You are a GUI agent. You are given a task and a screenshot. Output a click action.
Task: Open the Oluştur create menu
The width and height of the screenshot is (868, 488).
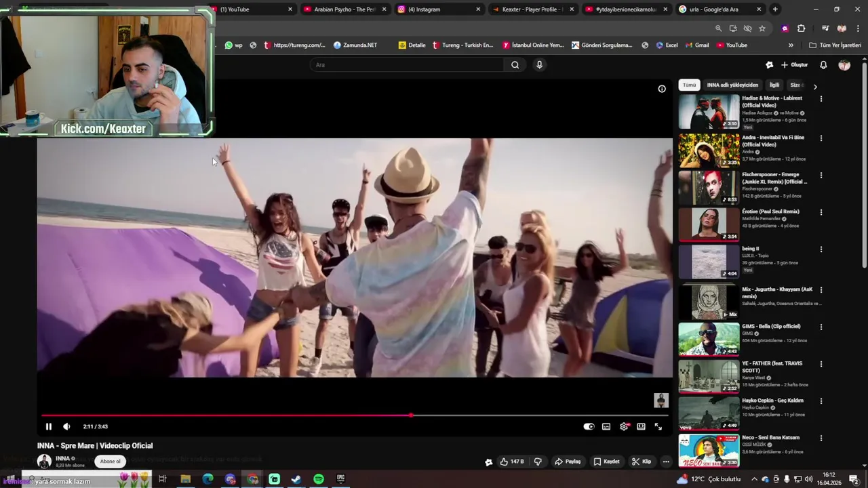pyautogui.click(x=793, y=65)
